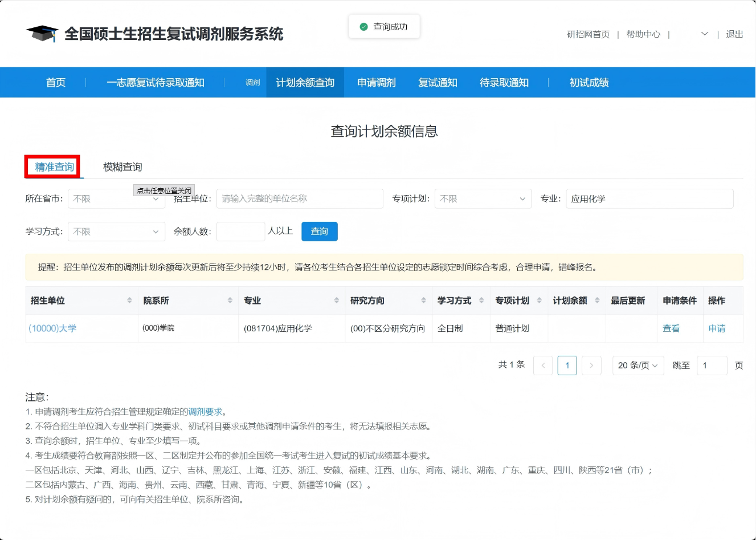
Task: Click the 余额人数 input field
Action: (241, 232)
